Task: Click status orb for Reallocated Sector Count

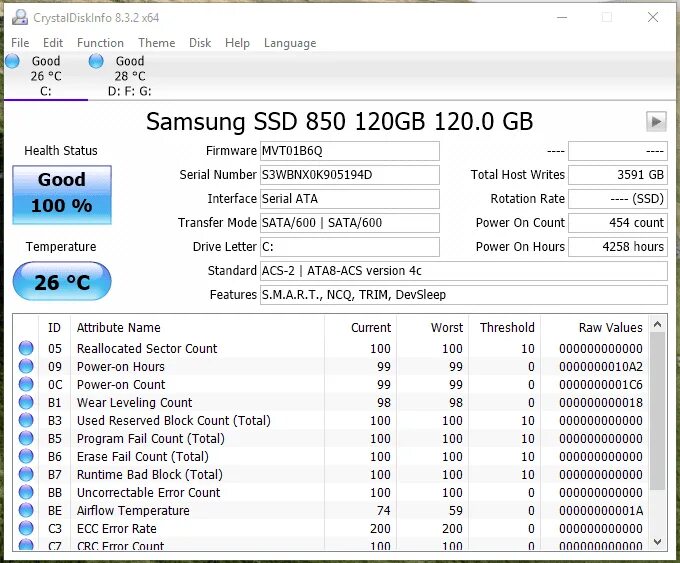Action: click(x=26, y=348)
